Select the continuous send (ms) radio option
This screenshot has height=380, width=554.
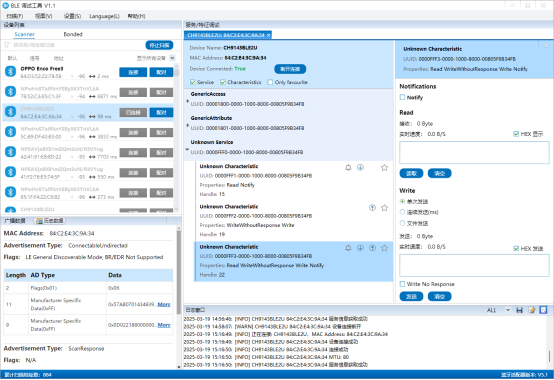tap(402, 212)
